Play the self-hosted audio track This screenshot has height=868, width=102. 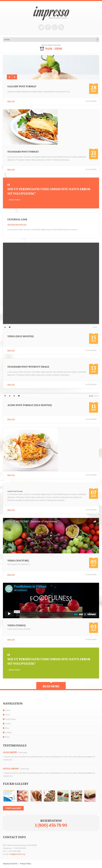click(x=9, y=396)
